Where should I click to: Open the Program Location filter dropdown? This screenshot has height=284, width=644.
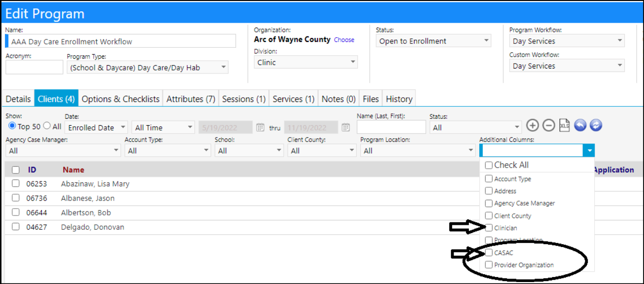[x=418, y=150]
